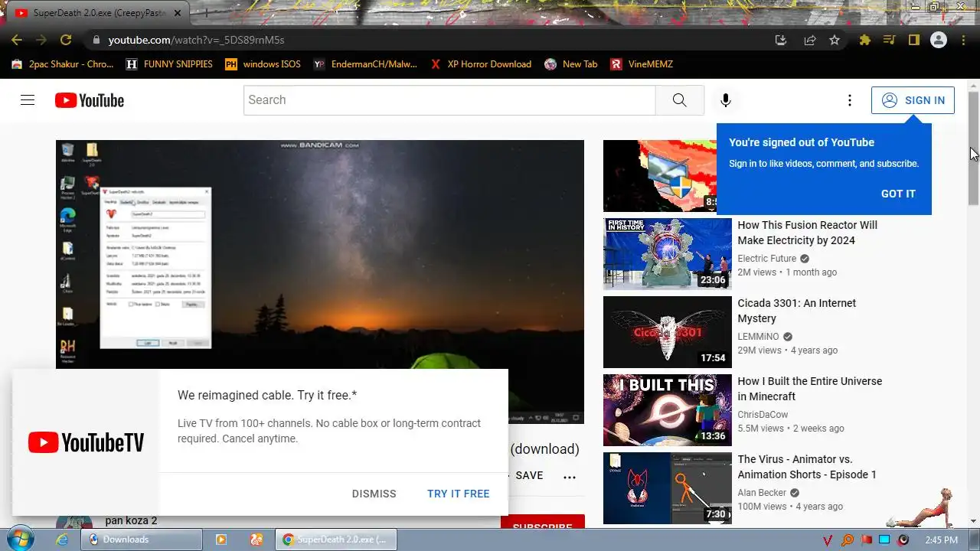The image size is (980, 551).
Task: Open 'The Virus - Animator vs. Animation' title
Action: 807,467
